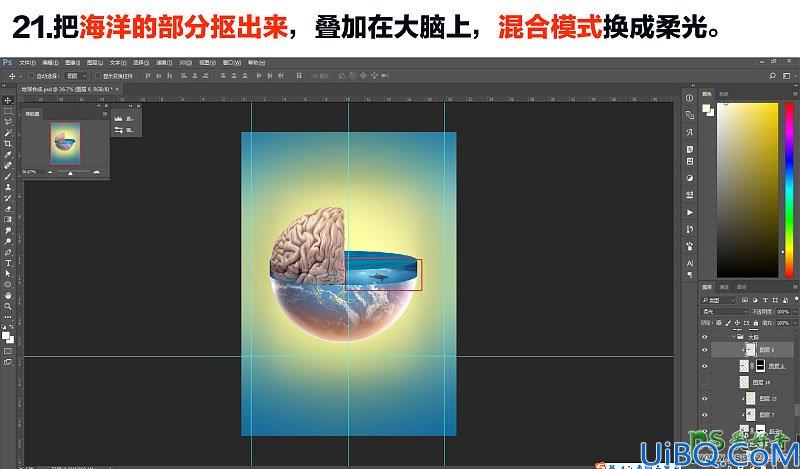Viewport: 800px width, 469px height.
Task: Open the opacity value dropdown arrow
Action: (795, 311)
